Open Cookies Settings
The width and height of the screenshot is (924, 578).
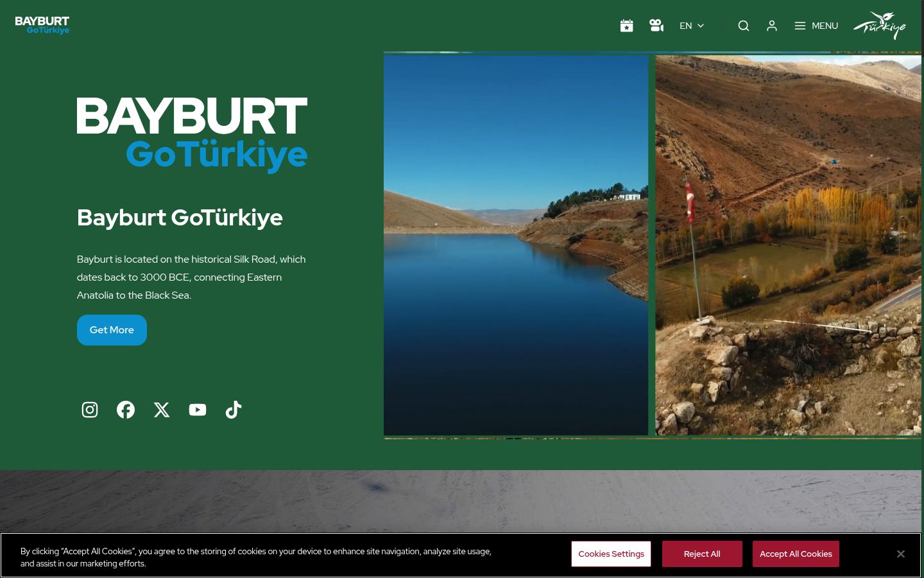(611, 554)
